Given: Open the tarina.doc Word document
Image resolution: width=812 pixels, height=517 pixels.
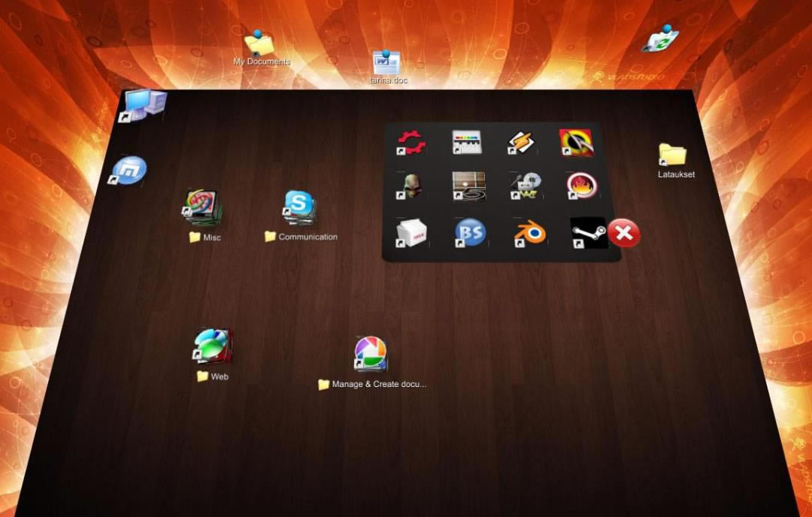Looking at the screenshot, I should [x=386, y=62].
